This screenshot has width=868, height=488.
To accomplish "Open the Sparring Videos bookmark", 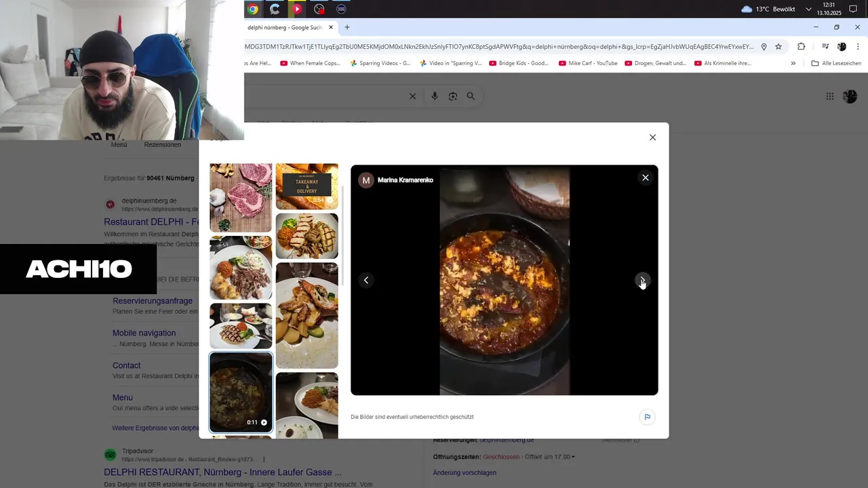I will click(x=380, y=63).
